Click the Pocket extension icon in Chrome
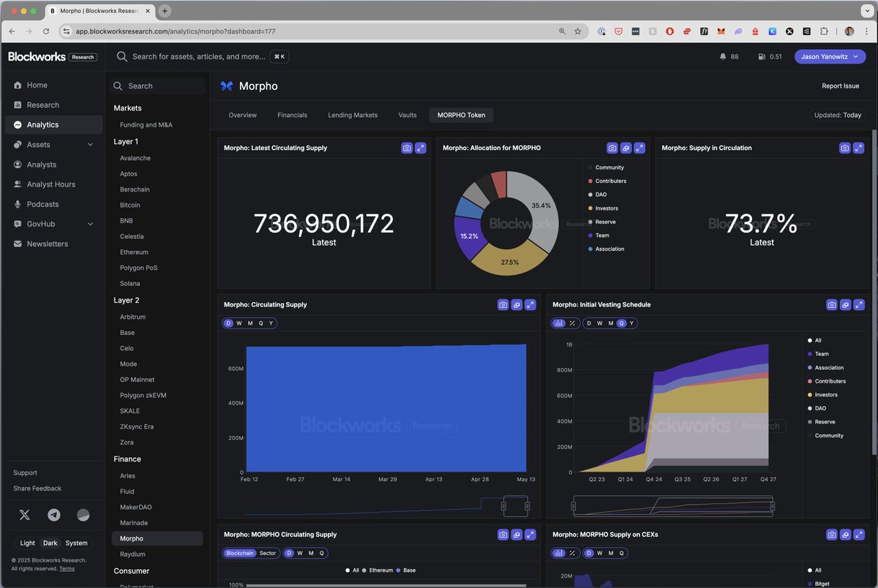Viewport: 878px width, 588px height. (618, 31)
